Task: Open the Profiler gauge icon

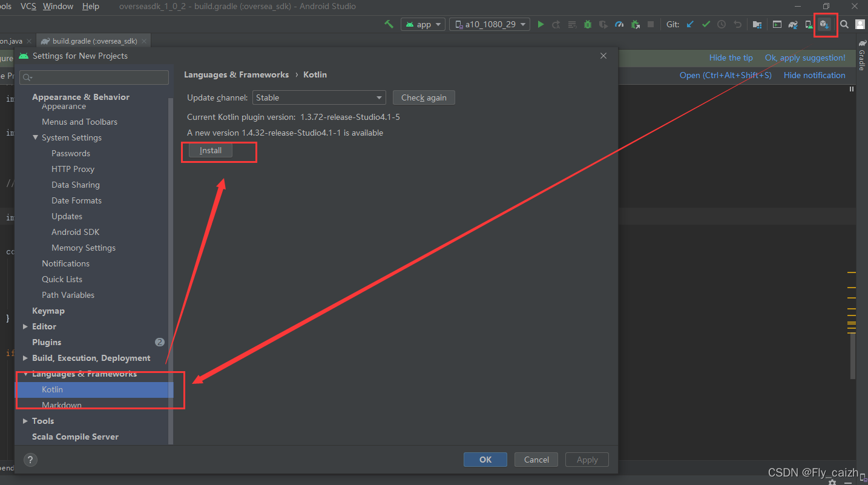Action: click(619, 24)
